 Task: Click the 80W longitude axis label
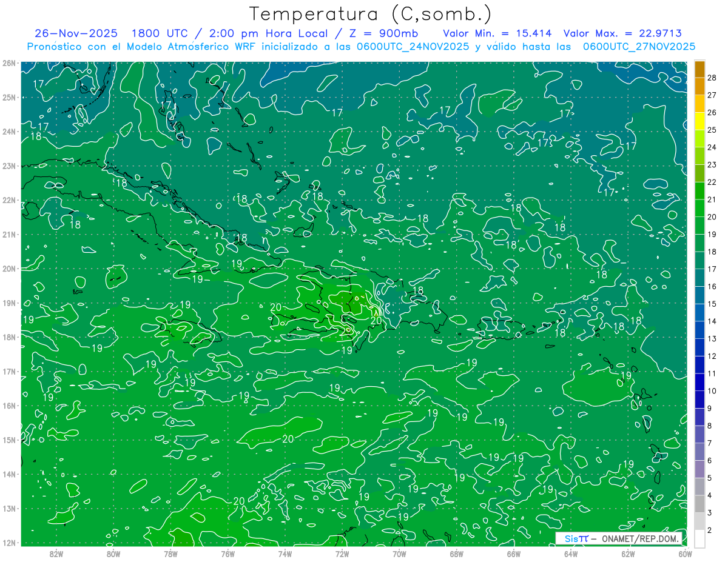113,553
